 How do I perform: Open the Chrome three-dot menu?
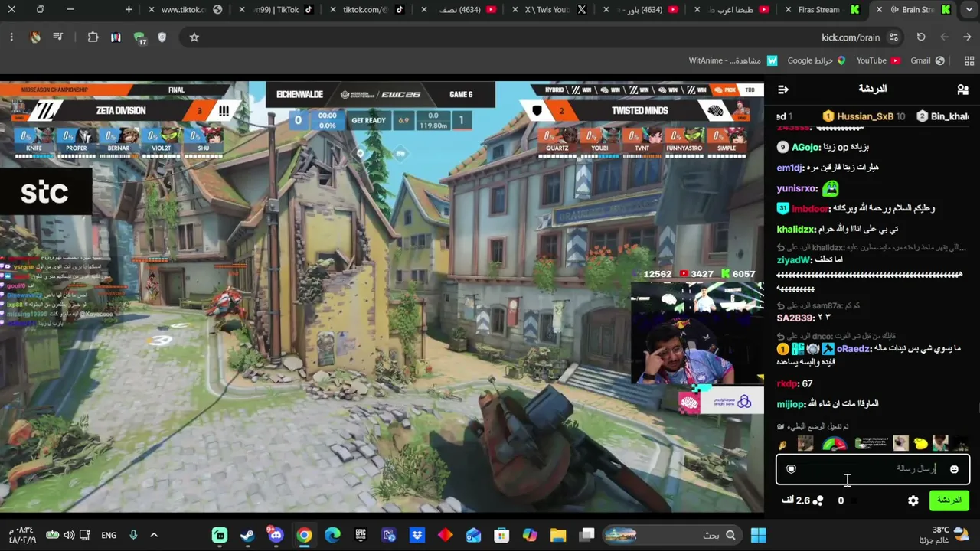click(x=11, y=37)
